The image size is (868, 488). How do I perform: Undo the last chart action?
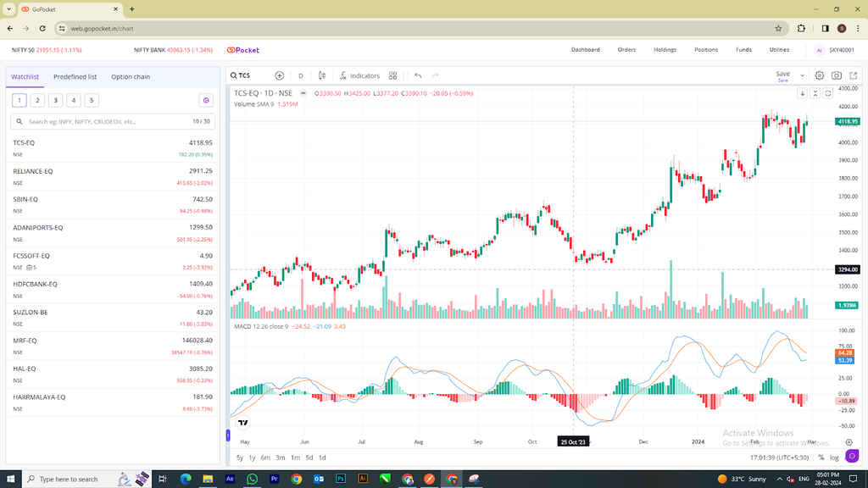418,75
